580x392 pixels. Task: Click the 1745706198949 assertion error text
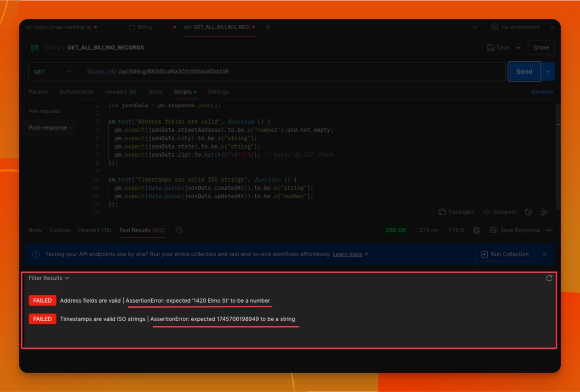click(x=223, y=319)
